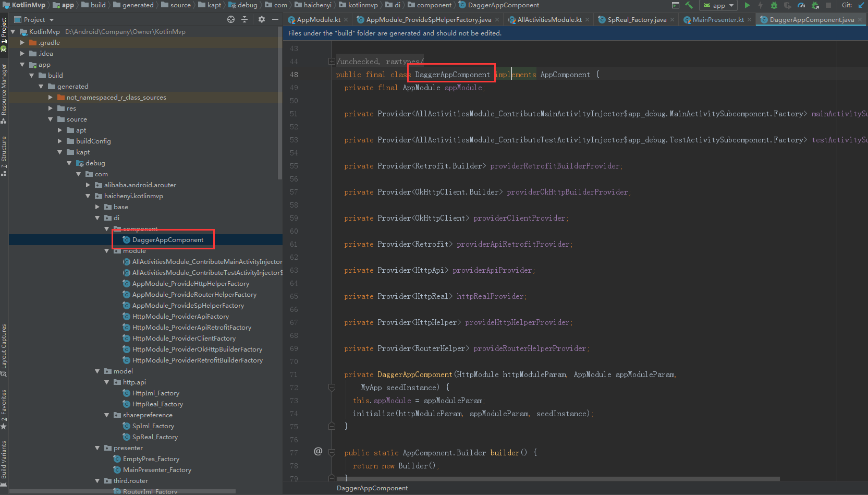
Task: Open the Build Variants side tab
Action: [4, 463]
